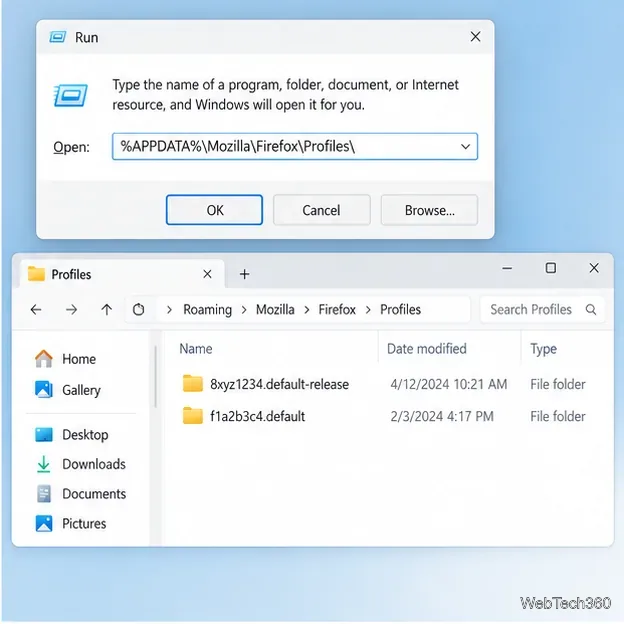Navigate up one folder level
The height and width of the screenshot is (624, 624).
coord(106,309)
